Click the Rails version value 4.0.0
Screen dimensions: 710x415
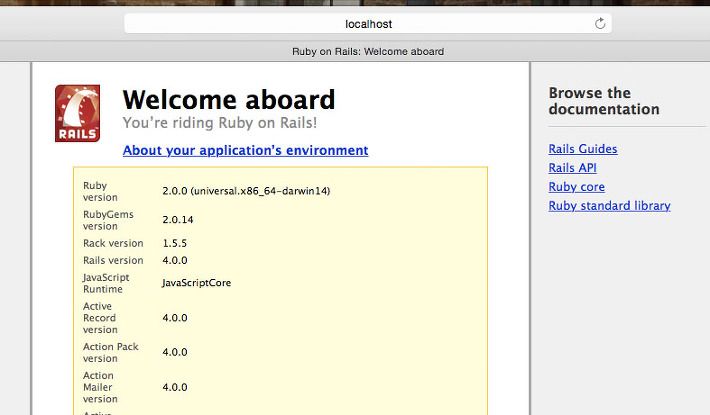tap(175, 260)
